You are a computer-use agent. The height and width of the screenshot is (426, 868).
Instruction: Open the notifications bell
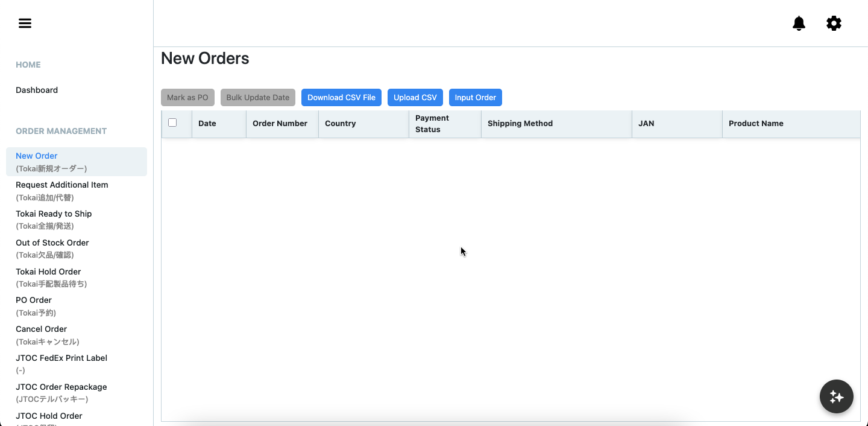click(x=799, y=24)
